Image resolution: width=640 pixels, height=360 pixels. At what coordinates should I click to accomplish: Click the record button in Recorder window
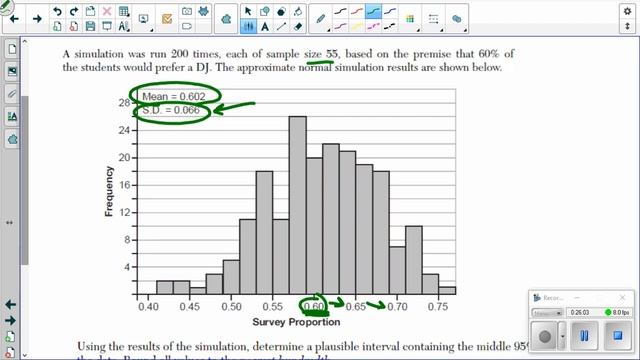click(x=544, y=336)
